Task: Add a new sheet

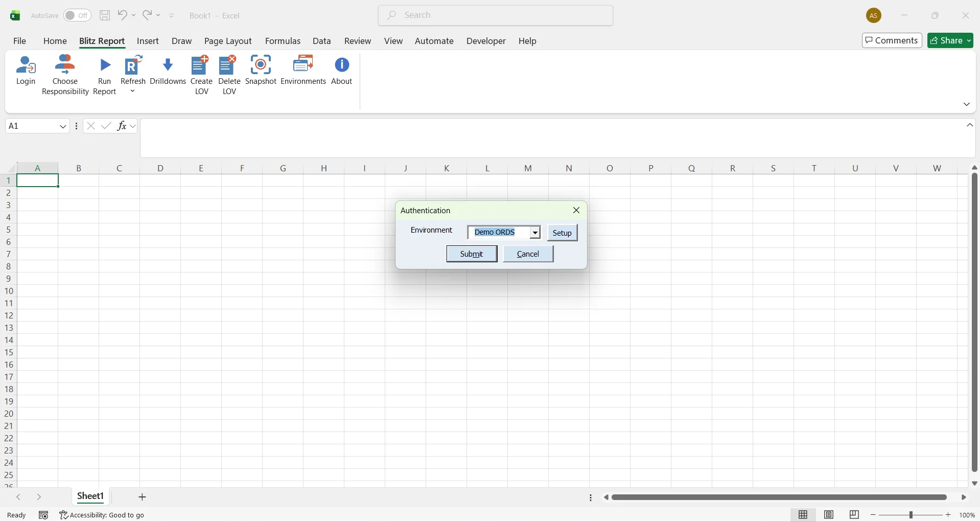Action: coord(143,497)
